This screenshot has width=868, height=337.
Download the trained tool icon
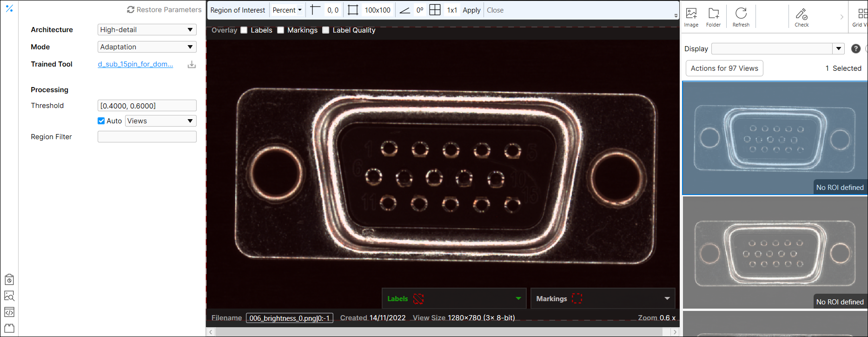pos(192,65)
